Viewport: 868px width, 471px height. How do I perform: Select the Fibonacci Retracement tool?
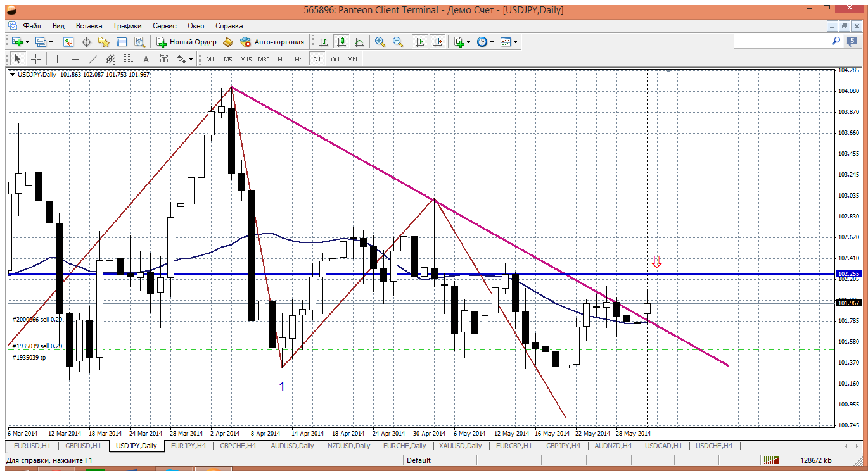pyautogui.click(x=129, y=59)
